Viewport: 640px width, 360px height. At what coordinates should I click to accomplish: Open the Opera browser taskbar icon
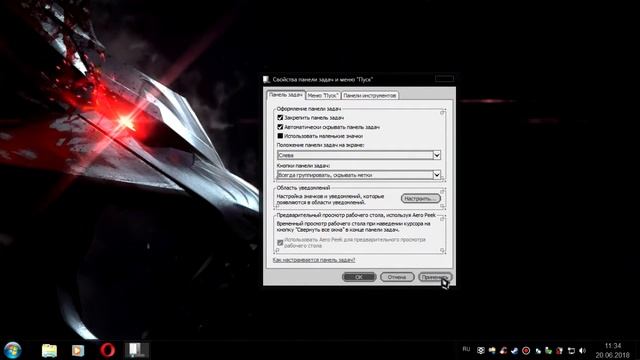click(x=107, y=350)
